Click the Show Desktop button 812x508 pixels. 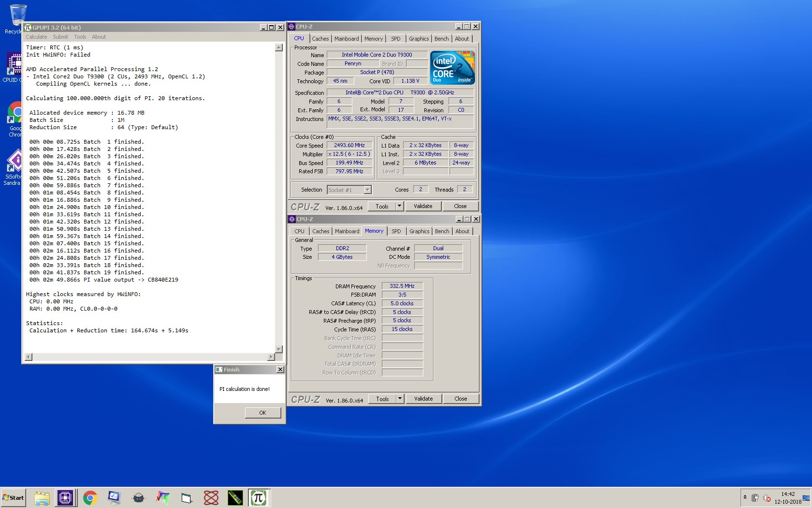[x=806, y=498]
